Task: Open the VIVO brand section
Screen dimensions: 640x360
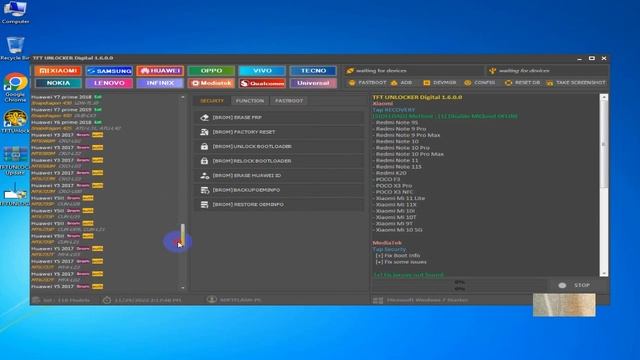Action: pos(262,71)
